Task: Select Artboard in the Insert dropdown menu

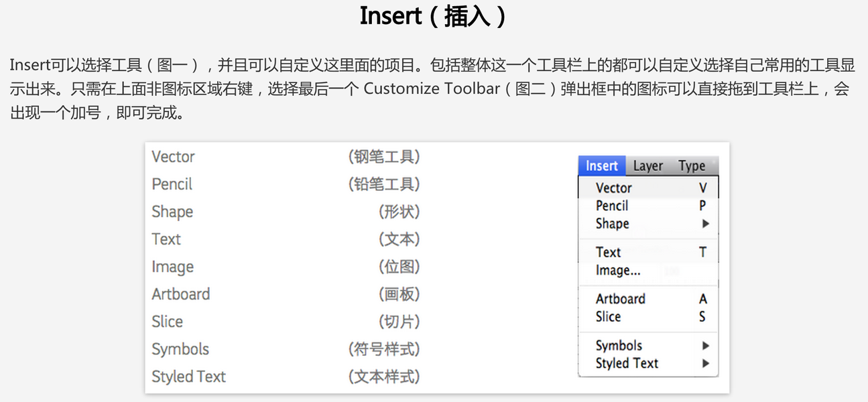Action: point(621,299)
